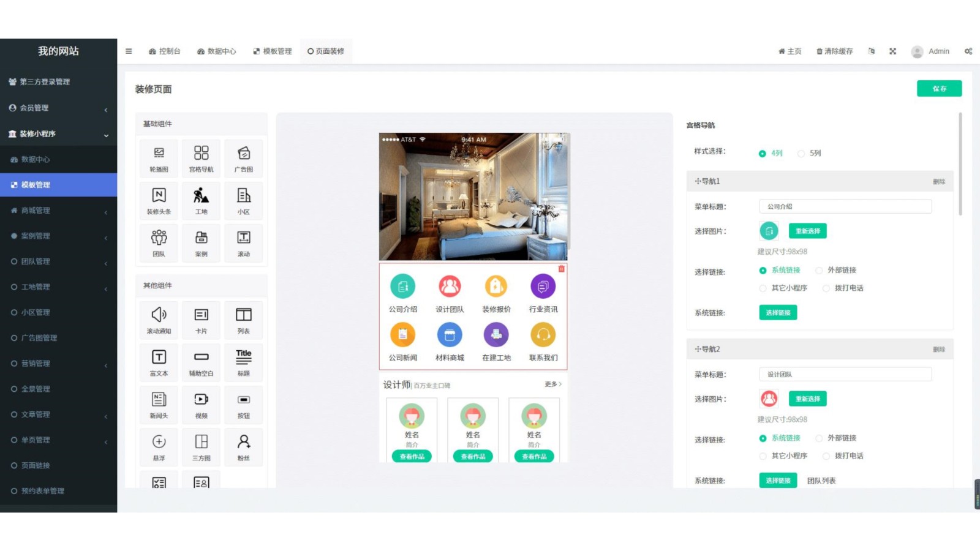This screenshot has width=980, height=551.
Task: Click 删除 on the 导航1 header
Action: tap(939, 182)
